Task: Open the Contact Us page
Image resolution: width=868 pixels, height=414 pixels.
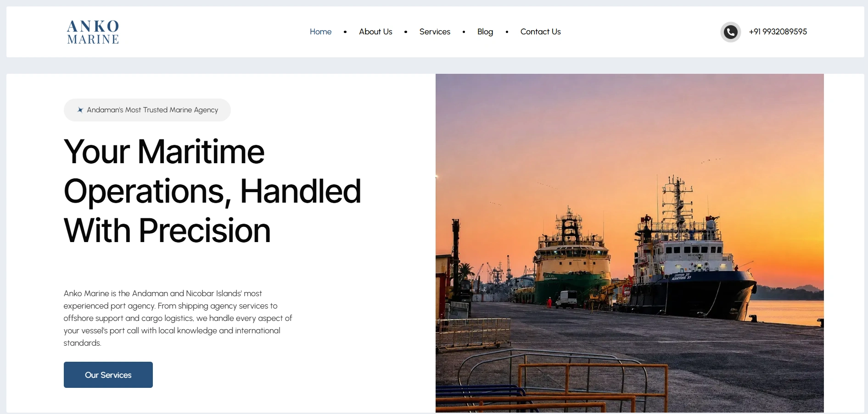Action: 540,32
